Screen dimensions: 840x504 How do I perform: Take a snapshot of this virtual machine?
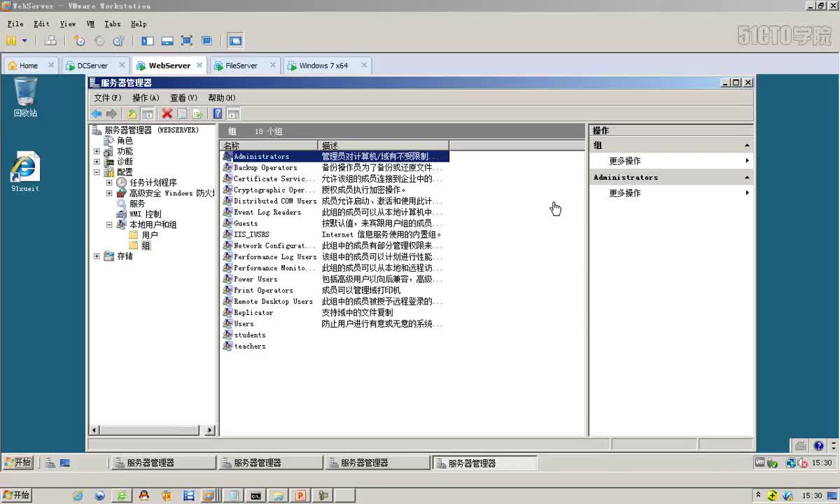[80, 41]
